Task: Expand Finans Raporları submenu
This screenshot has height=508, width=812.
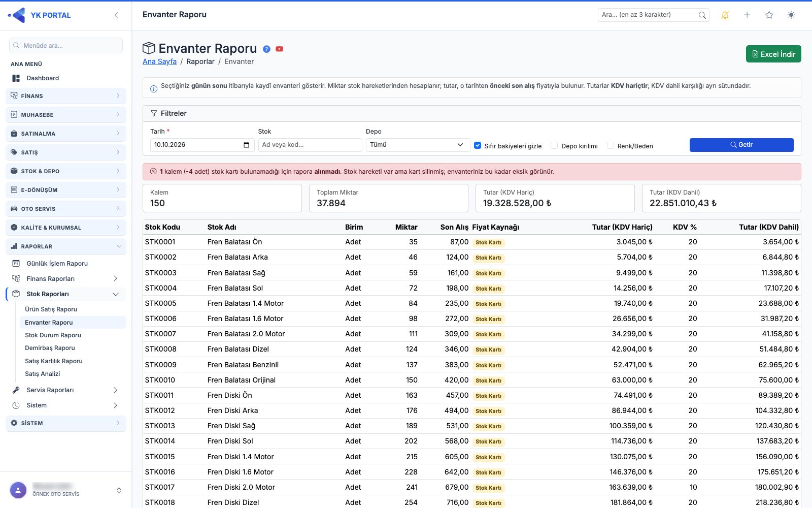Action: point(66,279)
